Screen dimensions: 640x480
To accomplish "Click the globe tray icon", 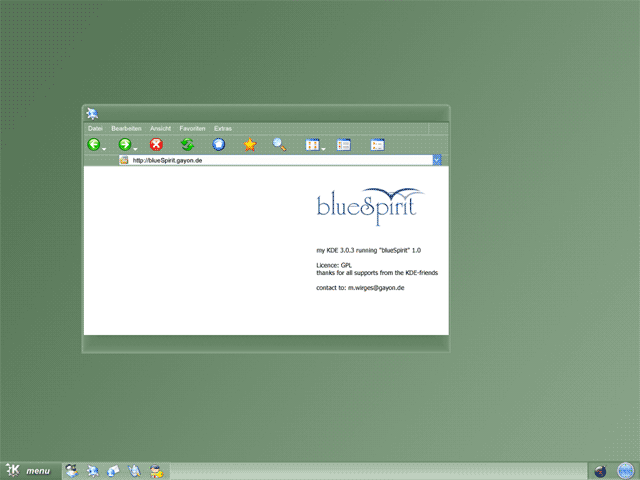I will tap(625, 471).
